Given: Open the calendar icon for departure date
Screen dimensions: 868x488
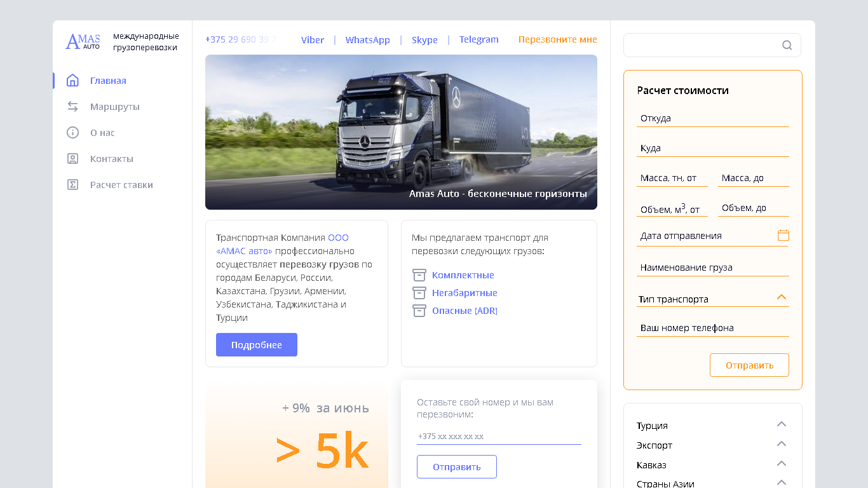Looking at the screenshot, I should 783,235.
